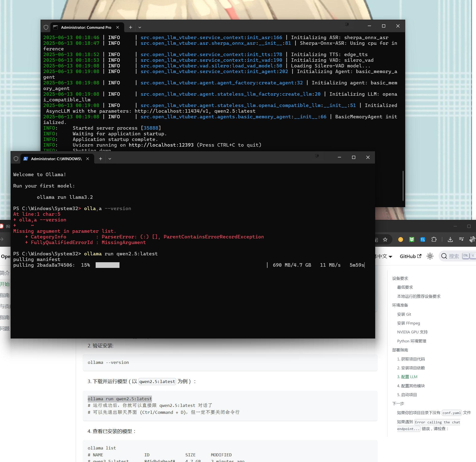Image resolution: width=476 pixels, height=462 pixels.
Task: Click the shield icon in Command Prompt window
Action: pos(46,27)
